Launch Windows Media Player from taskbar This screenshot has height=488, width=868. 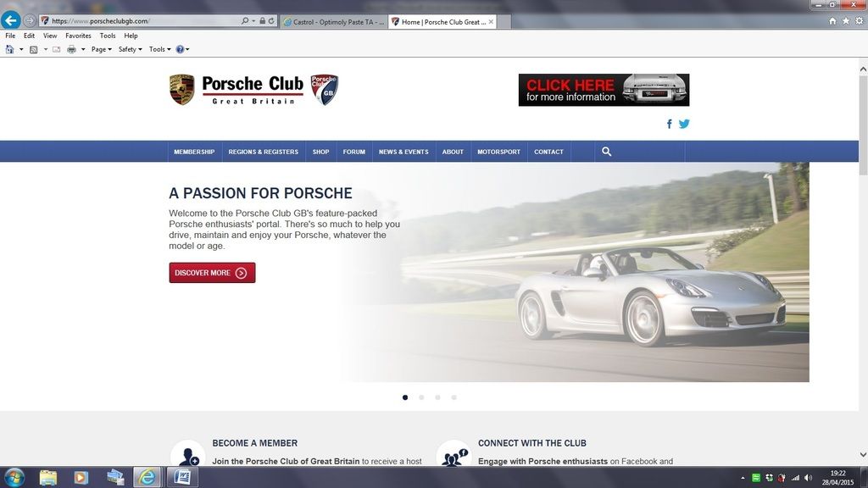pos(81,477)
